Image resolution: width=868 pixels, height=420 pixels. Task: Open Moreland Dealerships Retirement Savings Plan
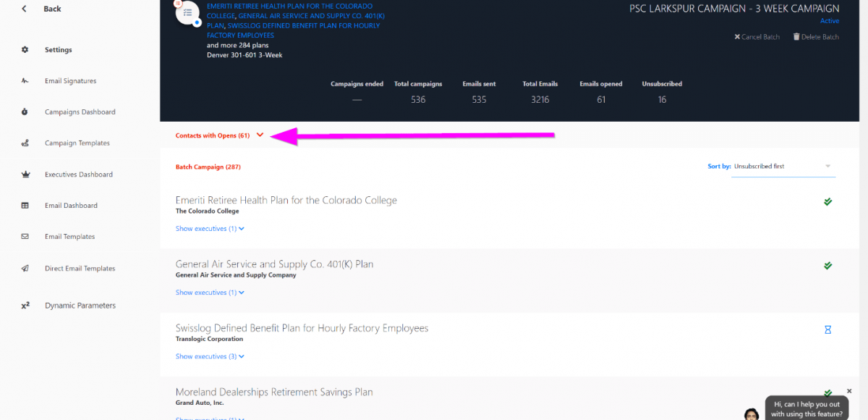click(x=274, y=392)
